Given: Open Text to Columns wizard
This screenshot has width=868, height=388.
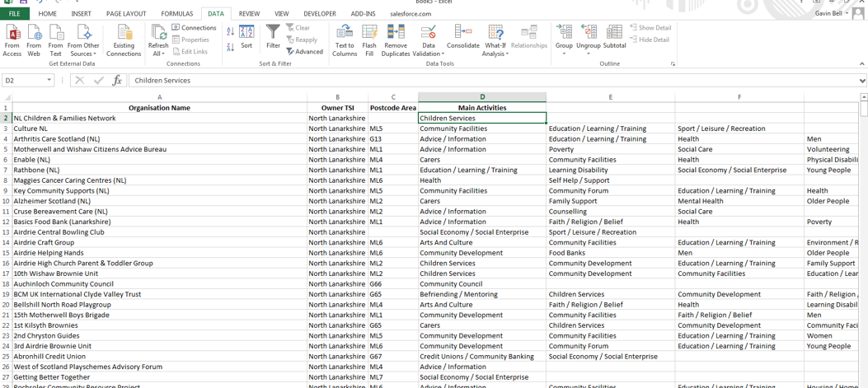Looking at the screenshot, I should [345, 41].
